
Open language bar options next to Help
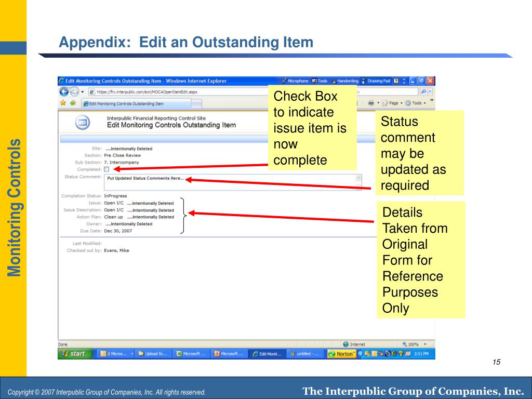tap(404, 81)
